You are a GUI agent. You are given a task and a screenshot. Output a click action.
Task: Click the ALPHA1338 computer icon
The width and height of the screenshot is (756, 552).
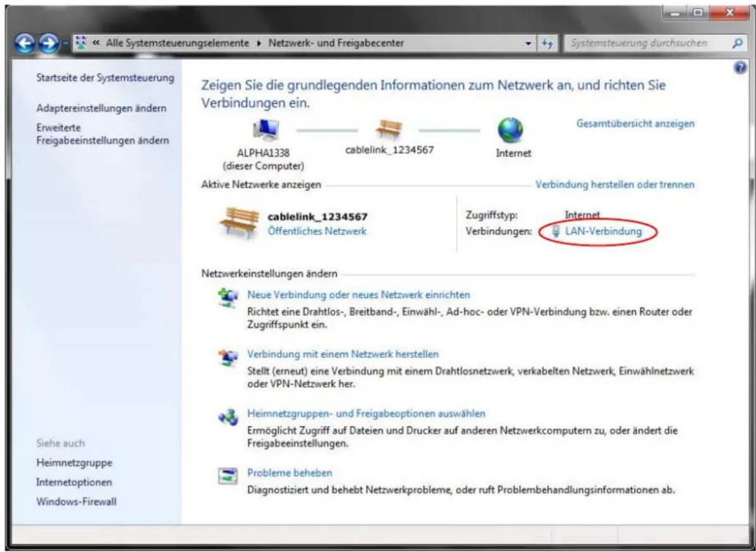pyautogui.click(x=265, y=130)
